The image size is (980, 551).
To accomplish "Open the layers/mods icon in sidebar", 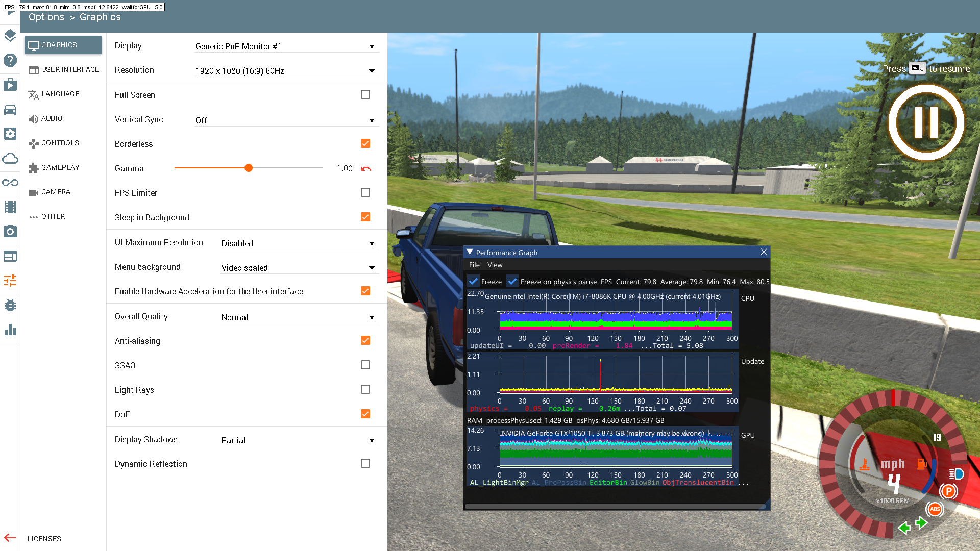I will pos(10,36).
